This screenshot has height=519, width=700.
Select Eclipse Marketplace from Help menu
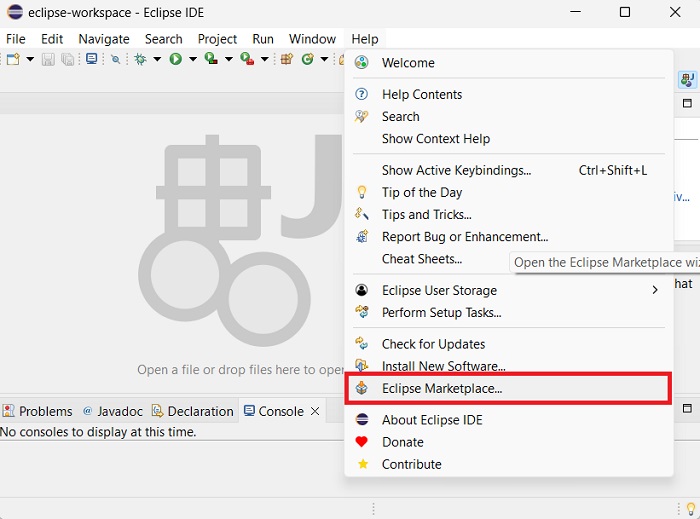click(442, 388)
